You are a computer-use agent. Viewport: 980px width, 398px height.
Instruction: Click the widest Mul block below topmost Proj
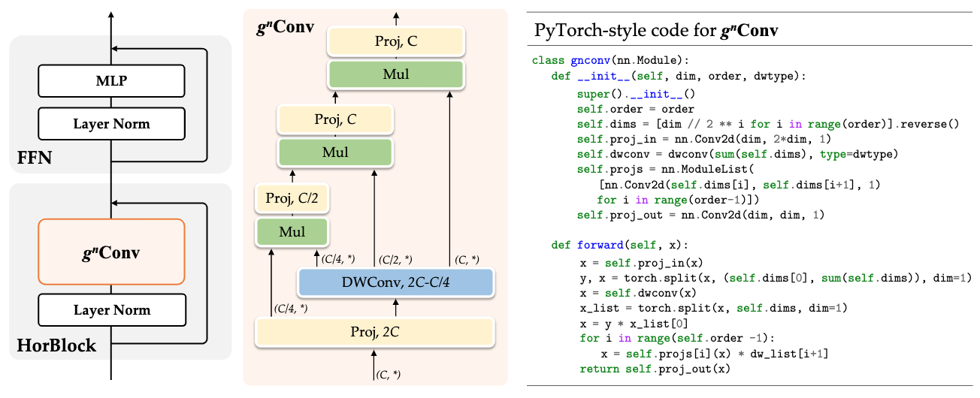[396, 74]
